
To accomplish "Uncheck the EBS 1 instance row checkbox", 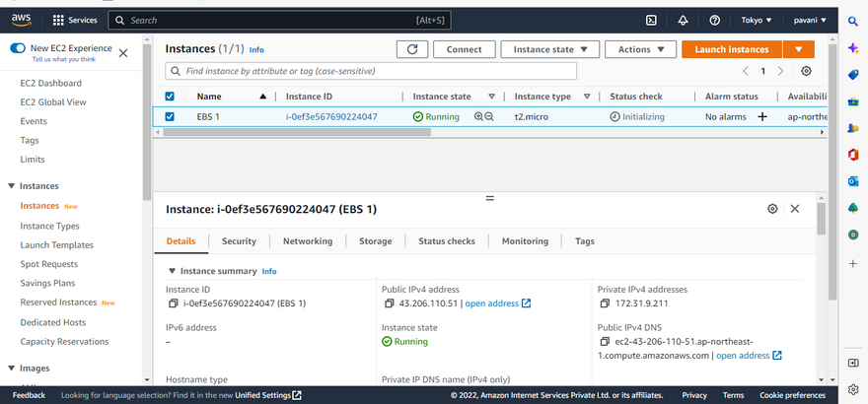I will [x=170, y=116].
